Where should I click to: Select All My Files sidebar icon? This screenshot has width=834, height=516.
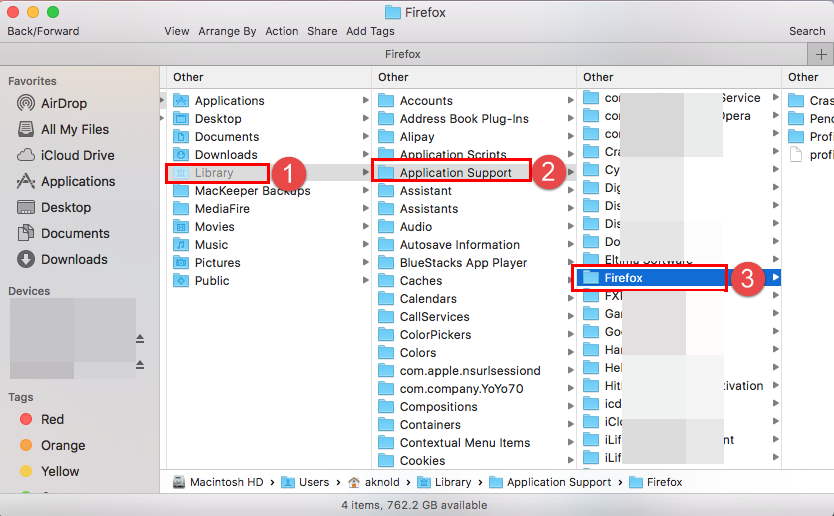[x=26, y=129]
